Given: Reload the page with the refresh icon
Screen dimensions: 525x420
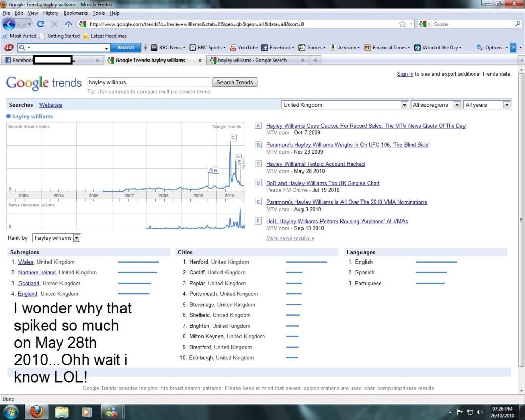Looking at the screenshot, I should (41, 24).
